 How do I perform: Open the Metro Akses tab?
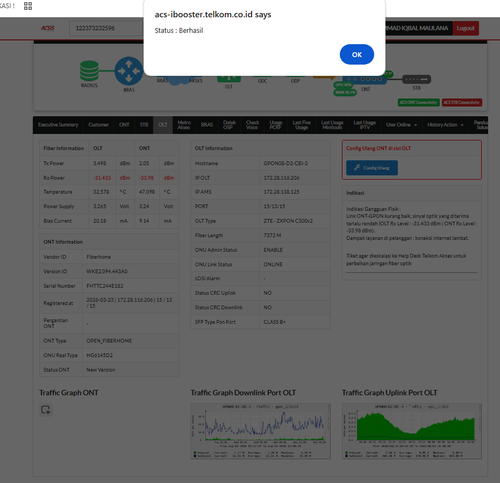point(184,125)
